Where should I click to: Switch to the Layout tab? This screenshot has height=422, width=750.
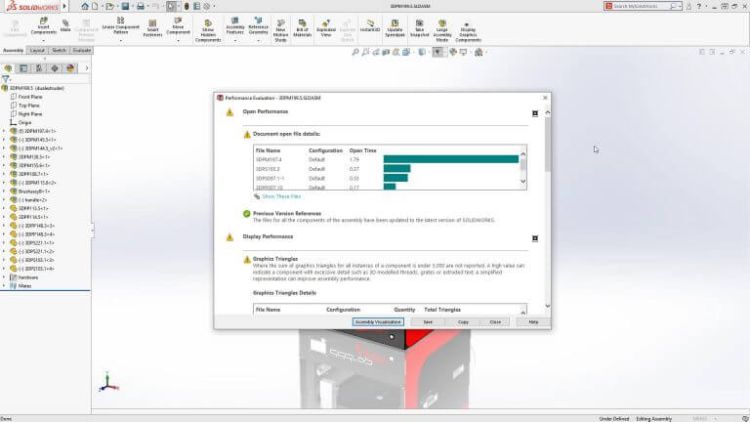pyautogui.click(x=37, y=50)
